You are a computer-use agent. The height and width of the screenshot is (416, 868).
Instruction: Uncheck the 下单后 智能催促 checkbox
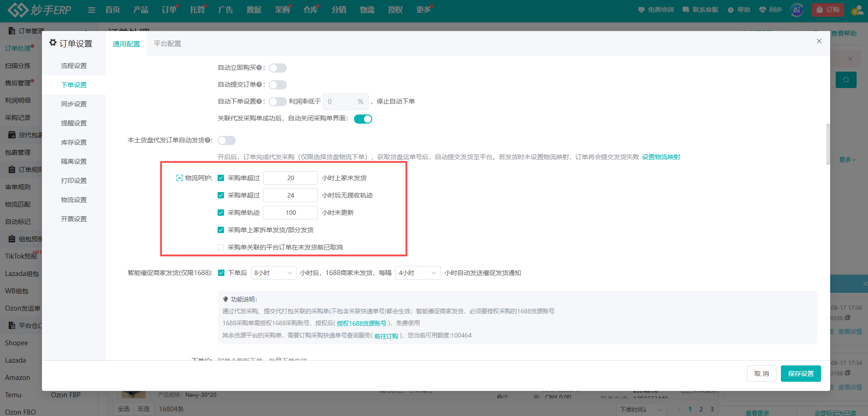point(221,273)
